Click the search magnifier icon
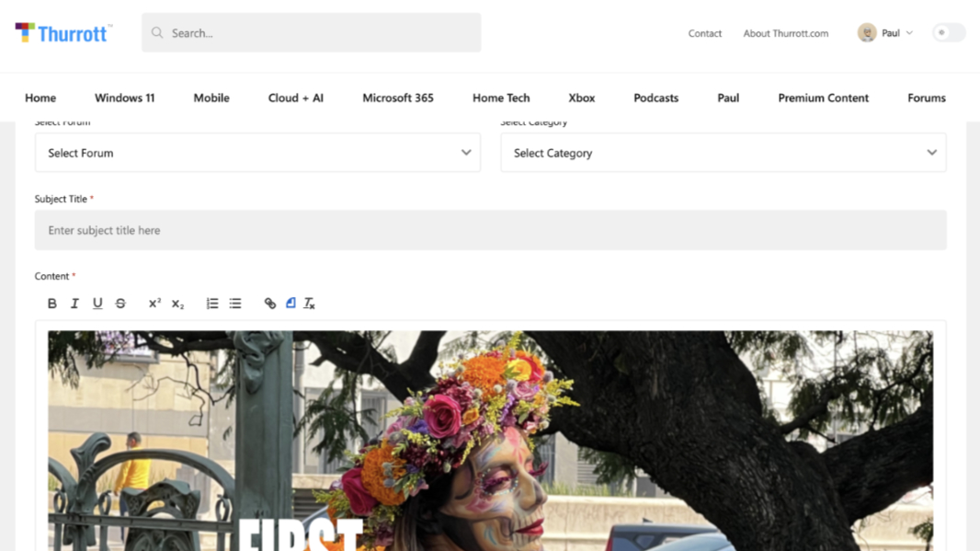Viewport: 980px width, 551px height. [157, 32]
